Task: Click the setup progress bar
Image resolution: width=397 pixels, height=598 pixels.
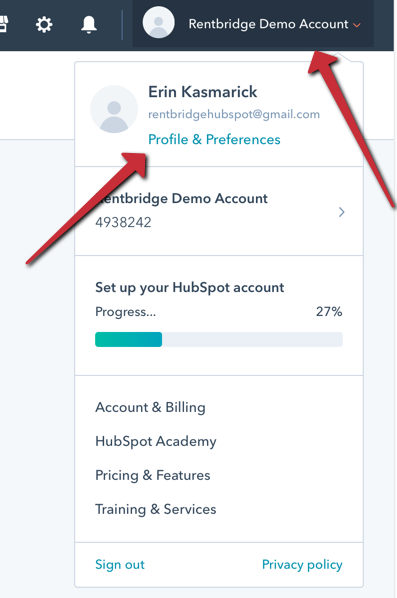Action: (x=219, y=339)
